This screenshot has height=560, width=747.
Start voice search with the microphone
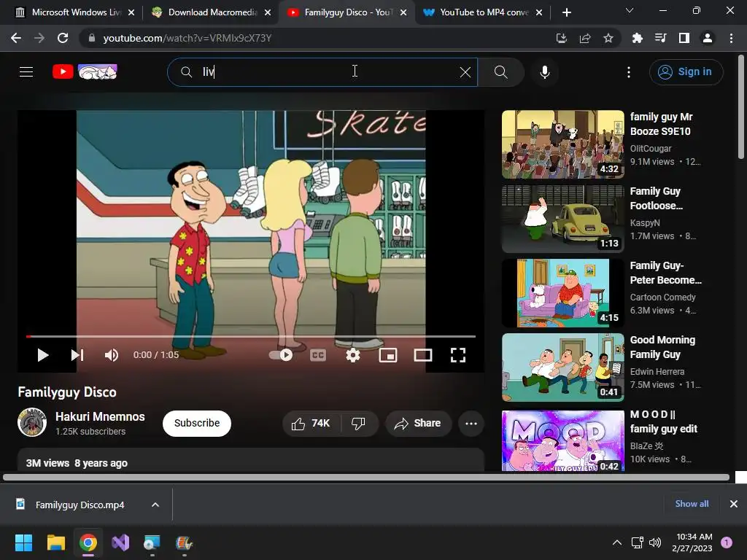point(545,72)
